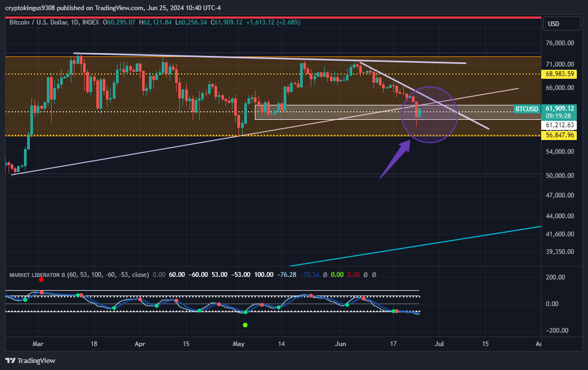Select the high value H62,121.84
This screenshot has width=588, height=370.
coord(155,22)
